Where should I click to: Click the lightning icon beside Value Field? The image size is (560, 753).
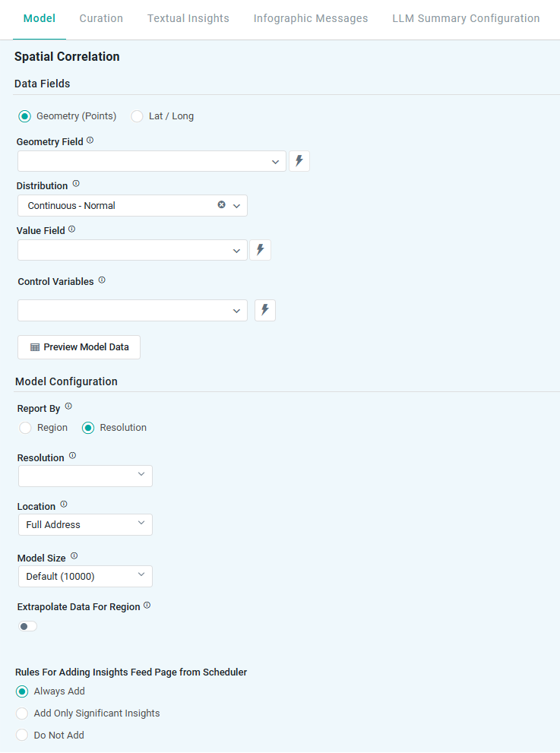pos(260,250)
